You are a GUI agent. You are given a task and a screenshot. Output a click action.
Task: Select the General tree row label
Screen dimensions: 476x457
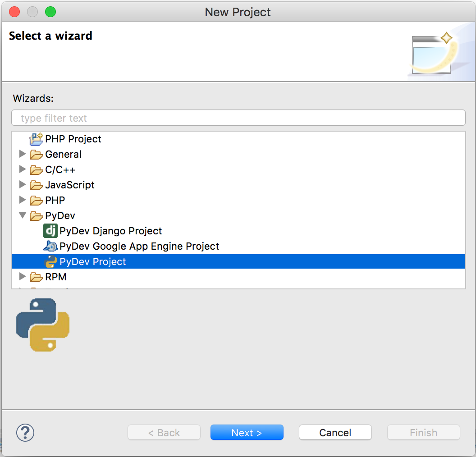pos(63,155)
